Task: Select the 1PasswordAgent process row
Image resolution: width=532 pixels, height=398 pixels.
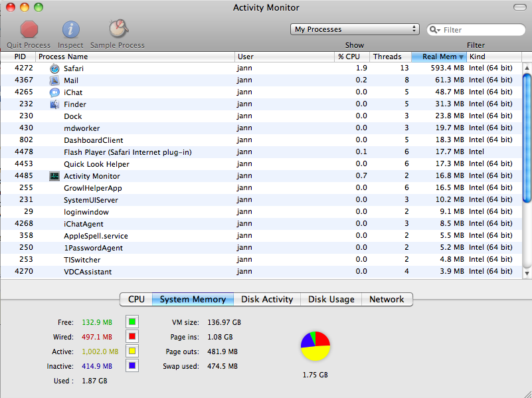Action: tap(261, 248)
